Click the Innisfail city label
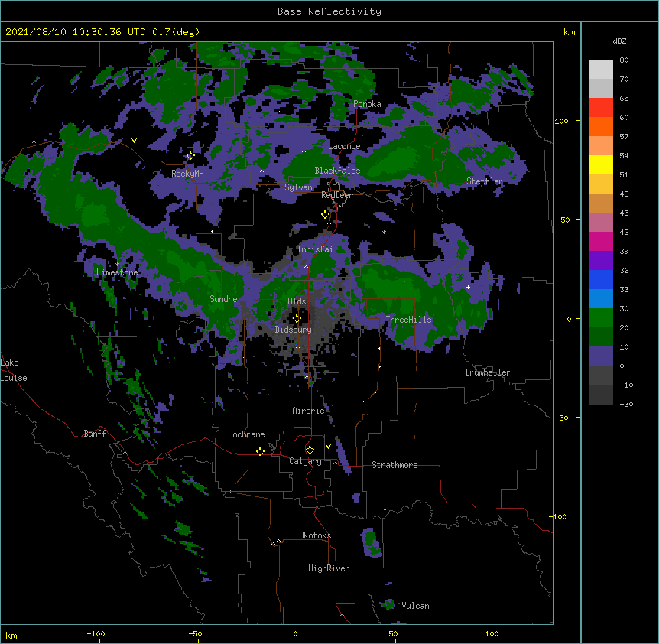659x644 pixels. (x=317, y=249)
